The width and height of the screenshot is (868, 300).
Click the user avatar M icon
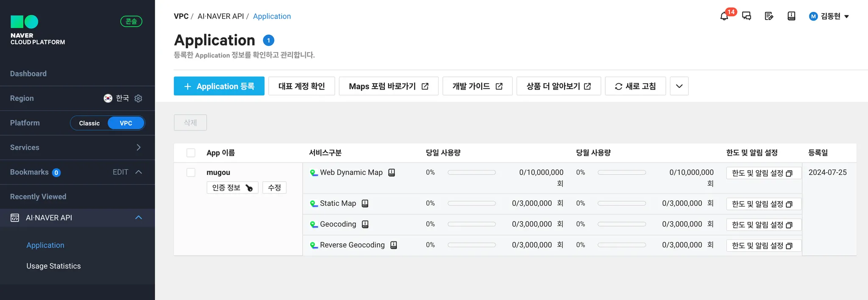[x=813, y=17]
